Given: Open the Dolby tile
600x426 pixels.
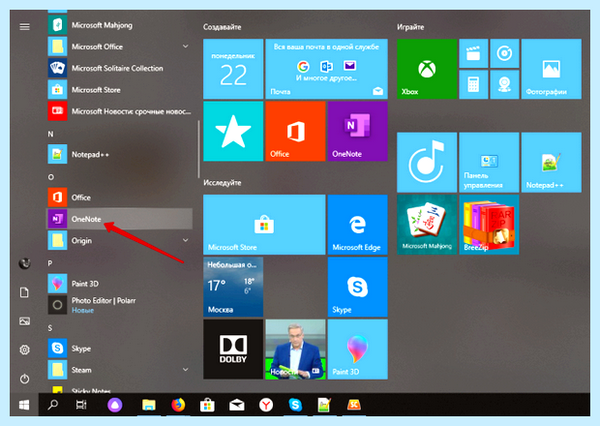Looking at the screenshot, I should 233,349.
